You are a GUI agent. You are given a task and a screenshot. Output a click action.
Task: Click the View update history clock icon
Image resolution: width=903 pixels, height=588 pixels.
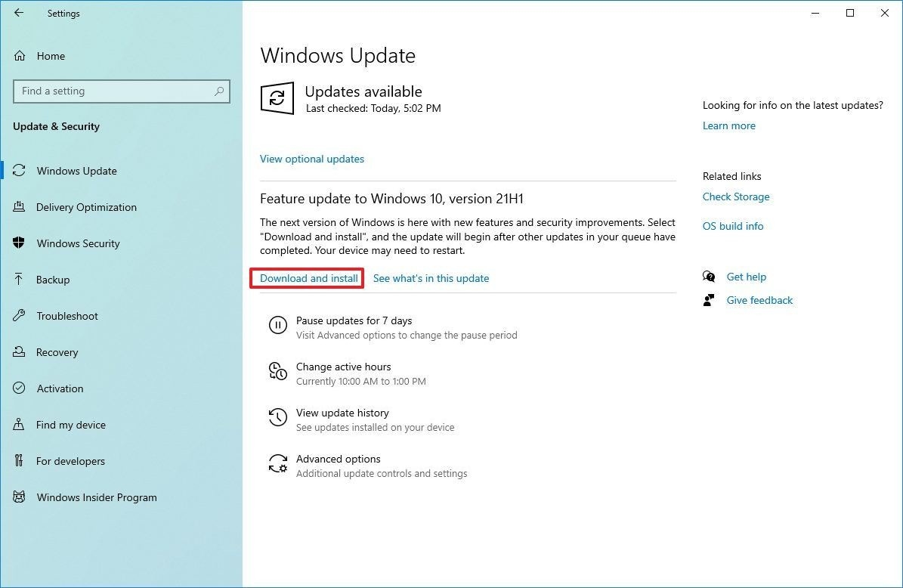pyautogui.click(x=277, y=417)
